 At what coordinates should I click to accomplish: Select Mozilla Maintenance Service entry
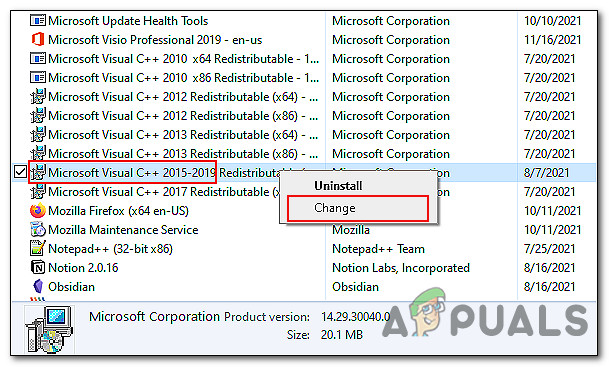click(x=123, y=230)
